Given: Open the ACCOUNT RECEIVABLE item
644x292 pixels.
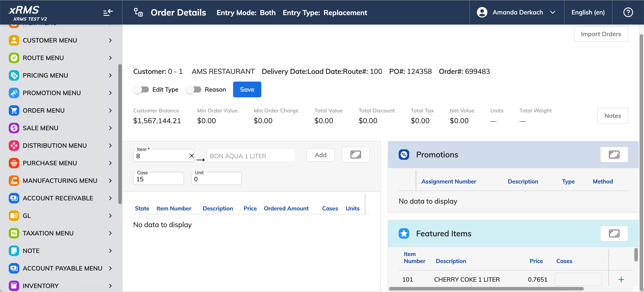Looking at the screenshot, I should click(61, 198).
